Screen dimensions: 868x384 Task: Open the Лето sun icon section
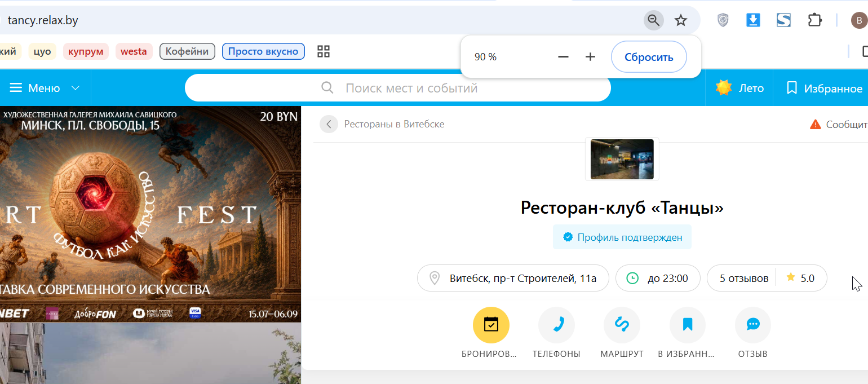coord(723,88)
